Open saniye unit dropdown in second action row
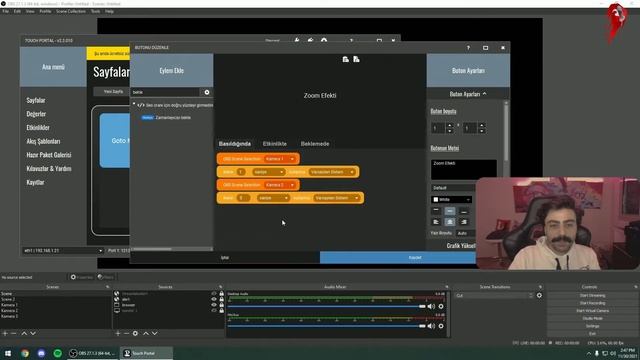The width and height of the screenshot is (640, 360). tap(269, 172)
